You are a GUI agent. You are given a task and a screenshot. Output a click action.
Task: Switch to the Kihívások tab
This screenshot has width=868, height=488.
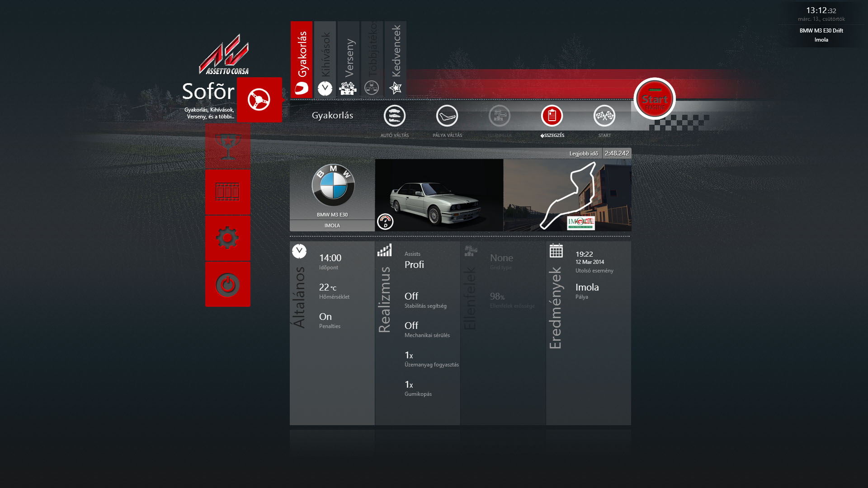[325, 59]
